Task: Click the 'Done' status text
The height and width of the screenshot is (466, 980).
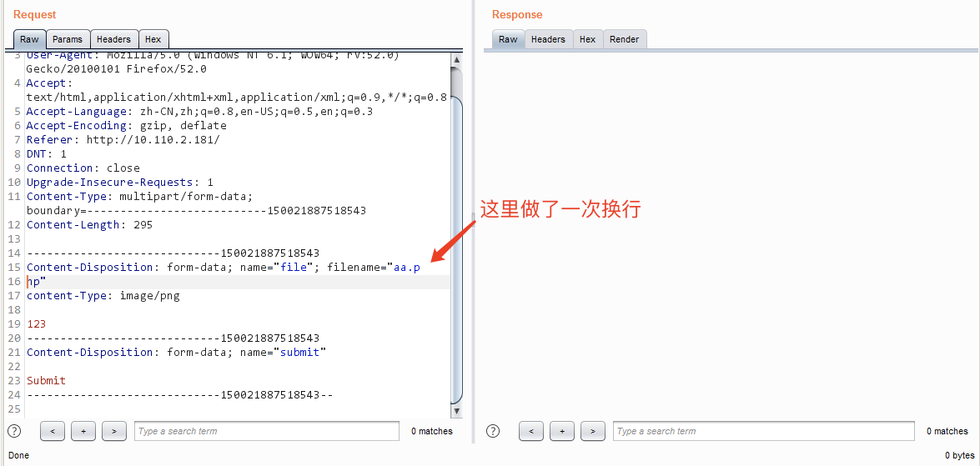Action: [x=18, y=455]
